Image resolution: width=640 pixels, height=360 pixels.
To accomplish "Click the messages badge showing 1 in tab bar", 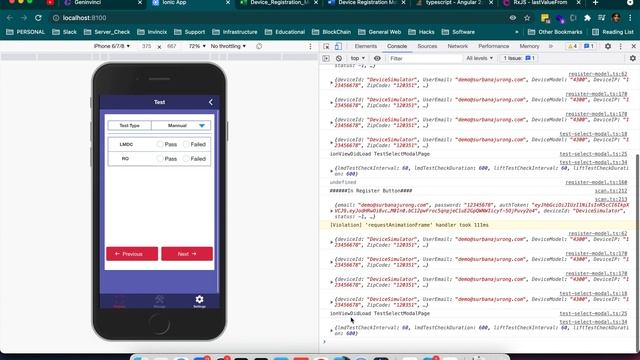I will tap(589, 46).
